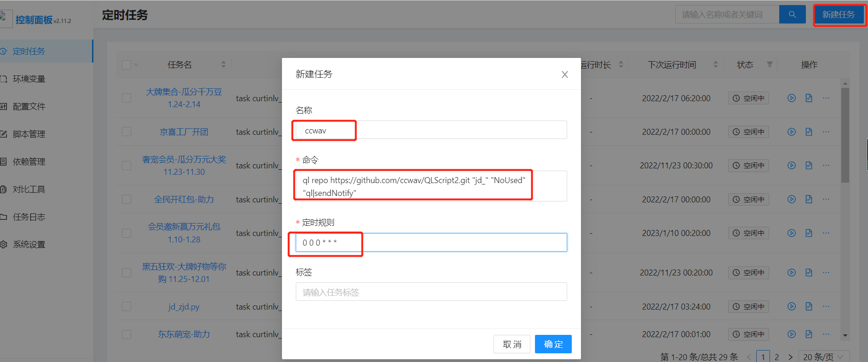This screenshot has width=868, height=362.
Task: Go to previous page arrow
Action: pos(749,357)
